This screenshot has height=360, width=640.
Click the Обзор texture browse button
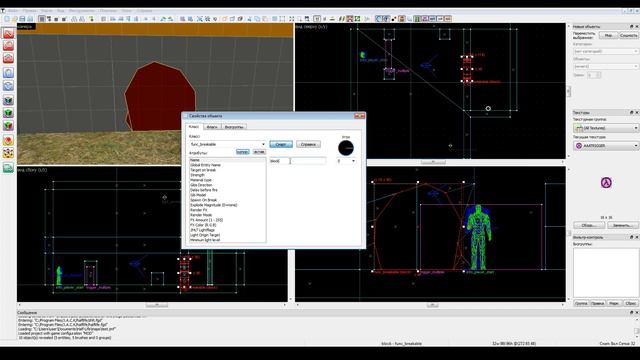(x=589, y=225)
